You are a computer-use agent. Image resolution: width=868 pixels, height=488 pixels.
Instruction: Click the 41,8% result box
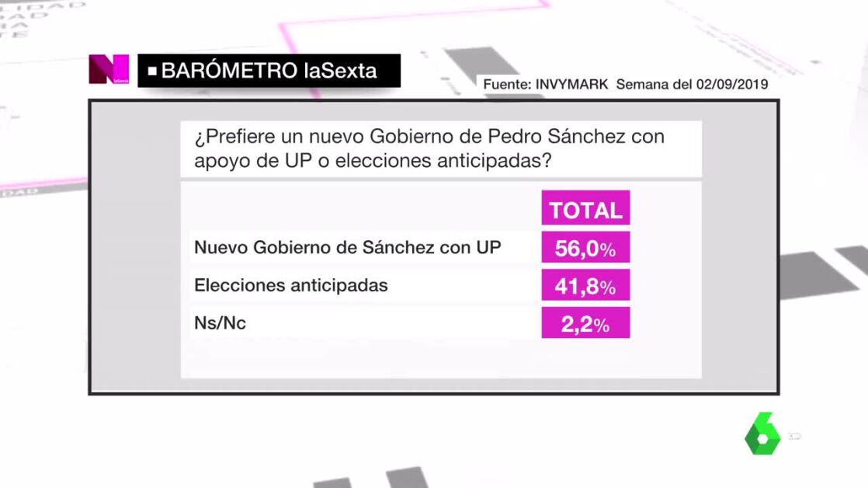(585, 286)
